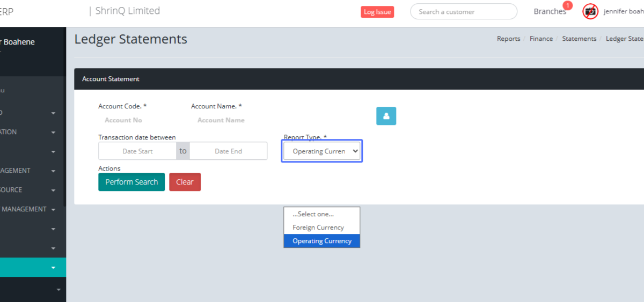The image size is (644, 302).
Task: Go to Finance in the breadcrumb
Action: [x=541, y=39]
